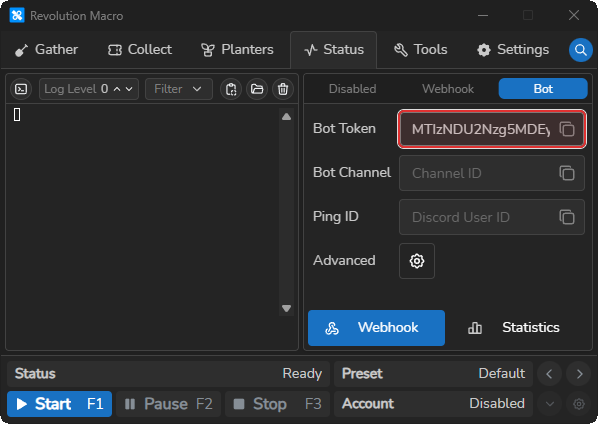
Task: Paste into Bot Token field icon
Action: tap(567, 129)
